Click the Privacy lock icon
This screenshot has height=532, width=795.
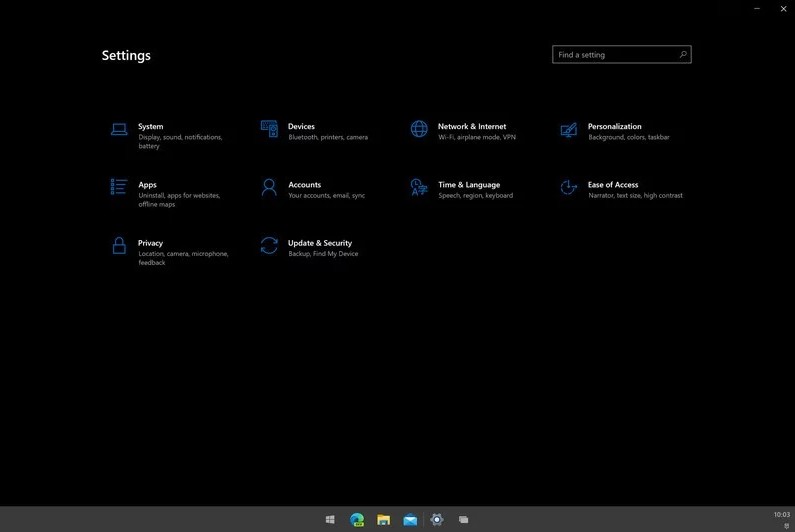point(119,245)
